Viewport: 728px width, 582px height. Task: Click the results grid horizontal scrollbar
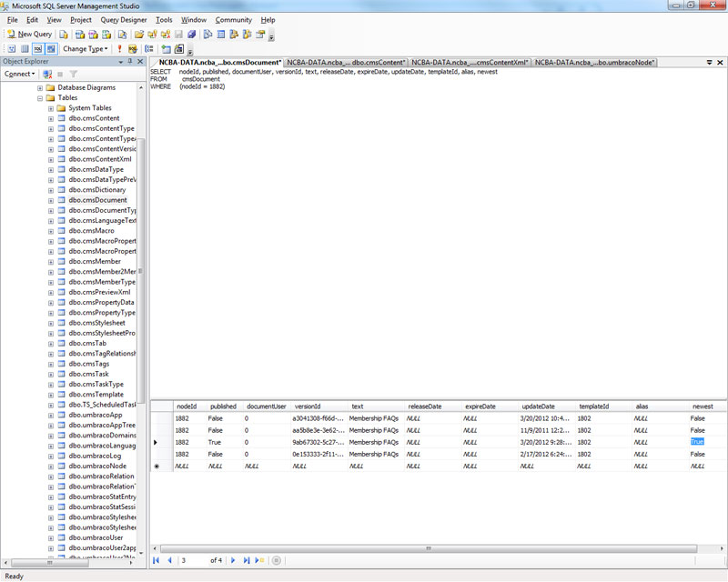[429, 548]
